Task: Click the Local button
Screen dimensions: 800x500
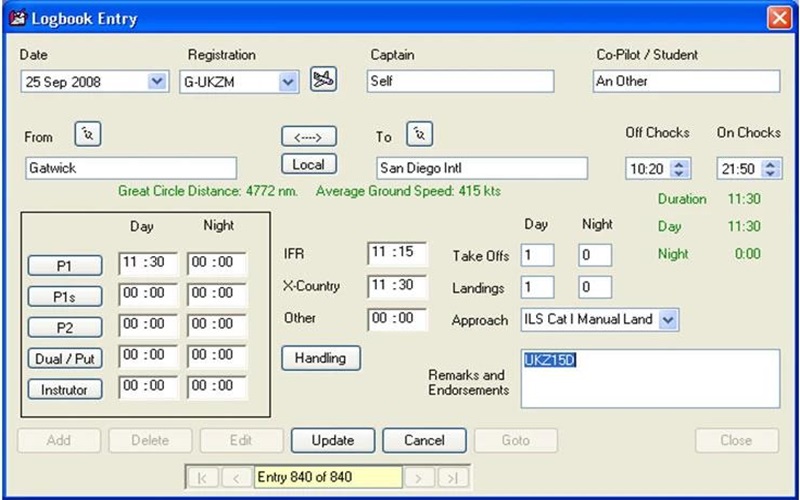Action: point(309,164)
